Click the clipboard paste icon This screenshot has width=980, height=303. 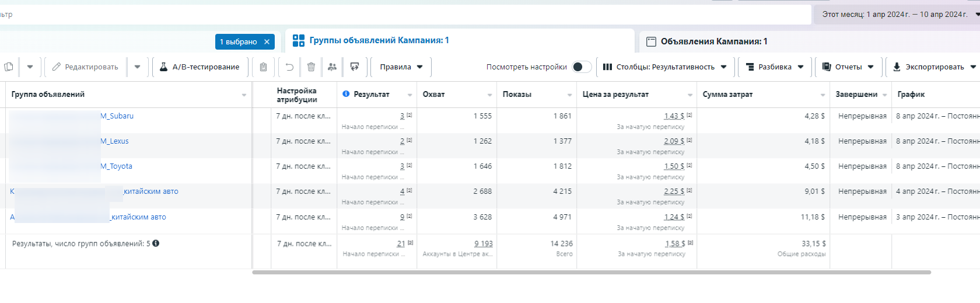pyautogui.click(x=263, y=67)
